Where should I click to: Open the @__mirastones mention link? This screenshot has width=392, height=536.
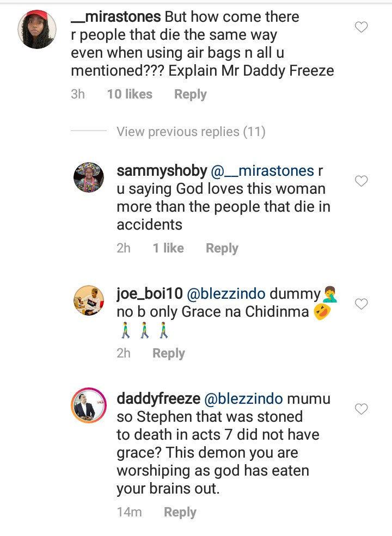262,171
